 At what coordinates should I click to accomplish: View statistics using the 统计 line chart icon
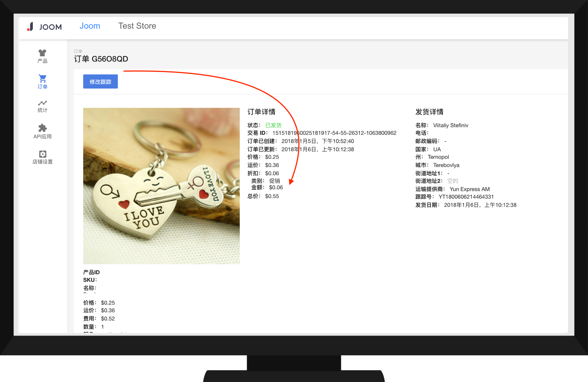click(x=42, y=104)
